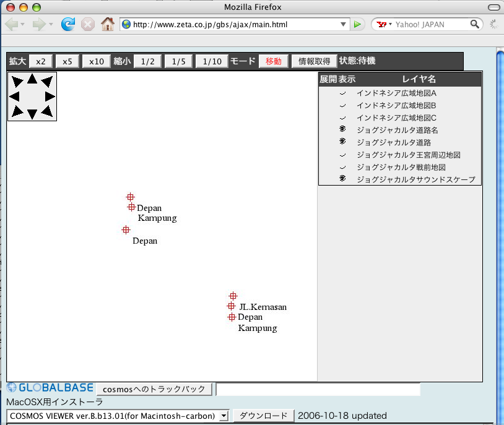
Task: Pan map diagonally with bottom-right arrow
Action: point(48,111)
